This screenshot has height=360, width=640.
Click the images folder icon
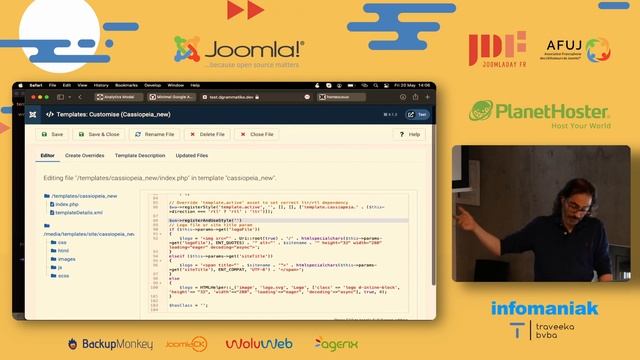pos(53,259)
